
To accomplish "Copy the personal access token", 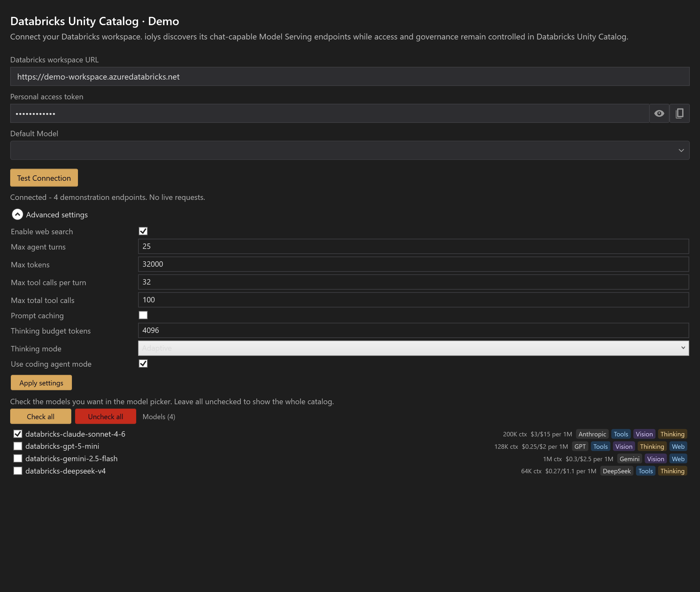I will point(680,113).
